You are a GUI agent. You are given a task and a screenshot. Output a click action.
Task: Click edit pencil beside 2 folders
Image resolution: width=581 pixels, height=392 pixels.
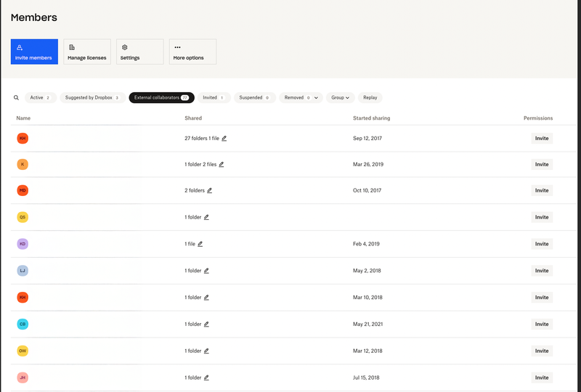point(210,190)
